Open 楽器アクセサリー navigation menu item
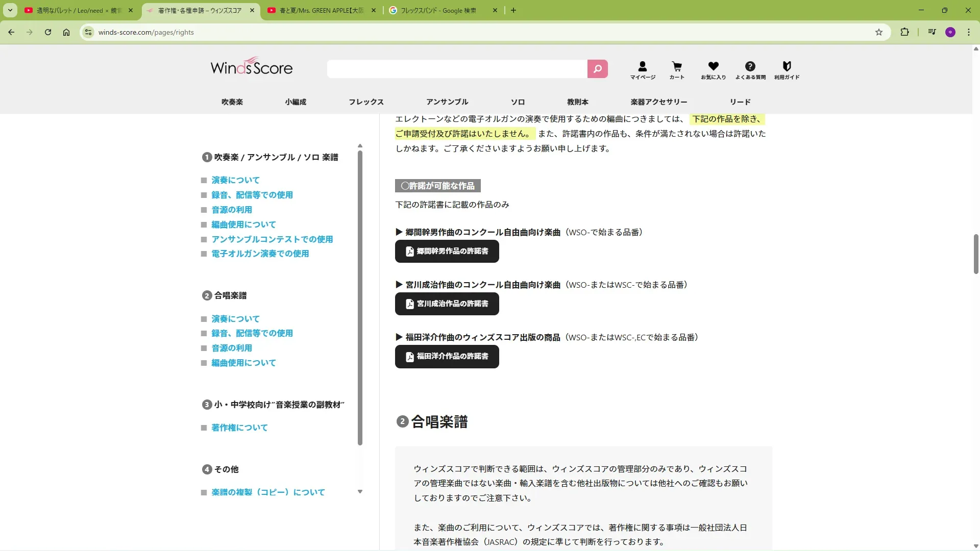This screenshot has width=980, height=551. [658, 102]
